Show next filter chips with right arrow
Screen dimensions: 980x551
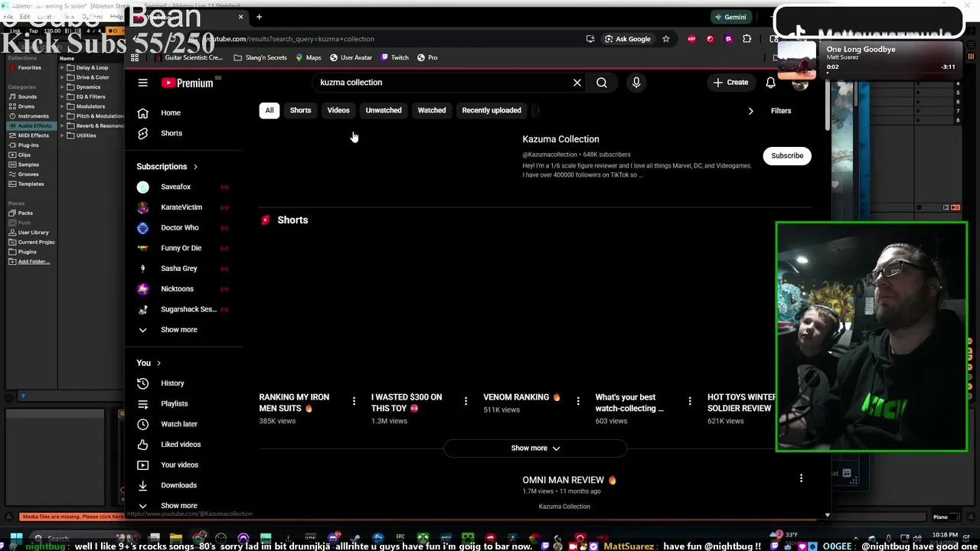[x=750, y=111]
